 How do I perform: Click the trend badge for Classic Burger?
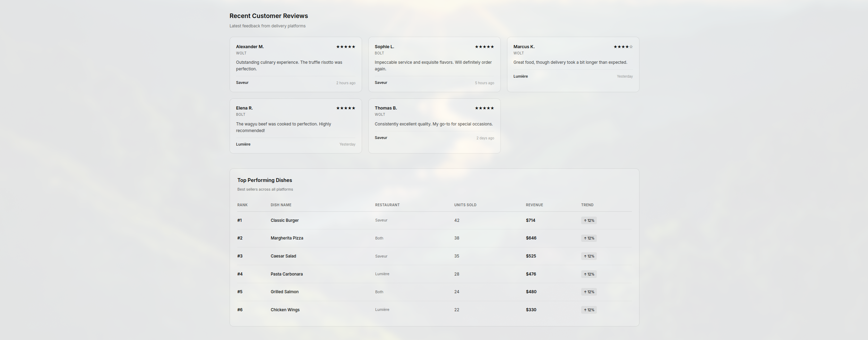(588, 220)
